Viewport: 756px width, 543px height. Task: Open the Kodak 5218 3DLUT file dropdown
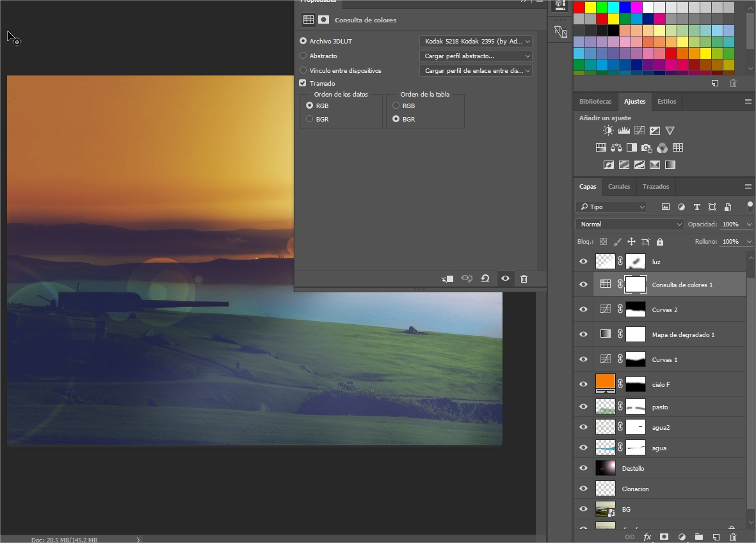(x=476, y=41)
